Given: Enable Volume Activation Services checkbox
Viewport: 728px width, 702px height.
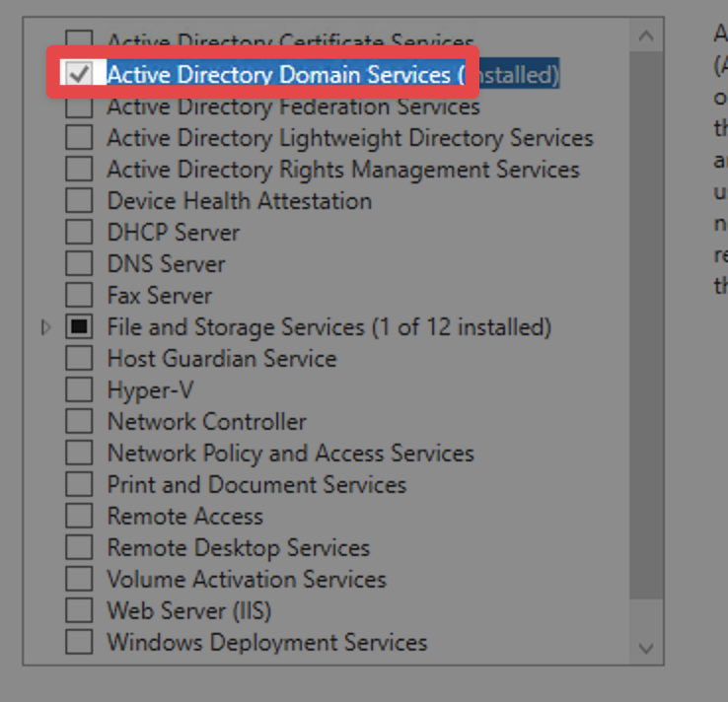Looking at the screenshot, I should pyautogui.click(x=79, y=579).
